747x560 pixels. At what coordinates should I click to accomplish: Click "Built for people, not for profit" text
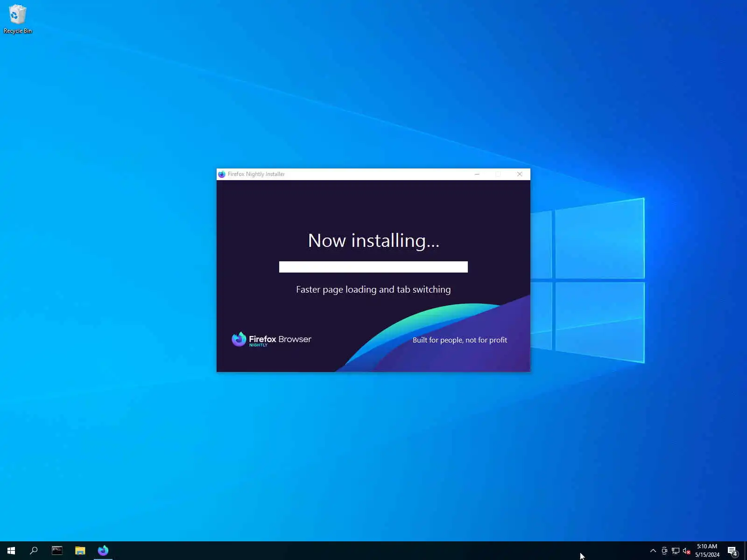[x=460, y=340]
